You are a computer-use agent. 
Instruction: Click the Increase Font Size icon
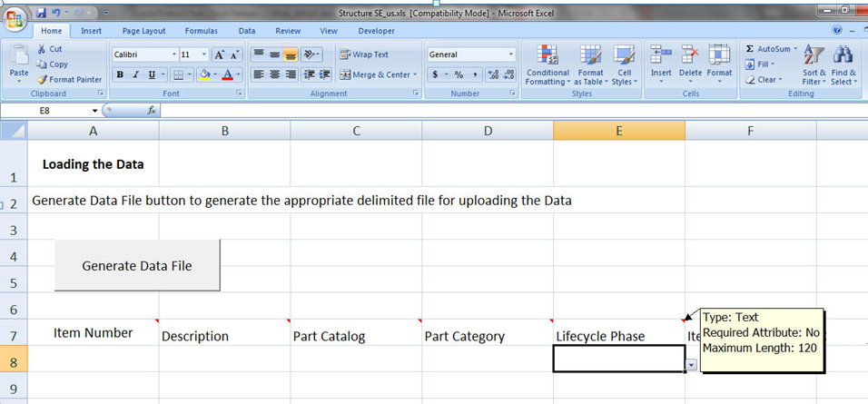[x=220, y=54]
